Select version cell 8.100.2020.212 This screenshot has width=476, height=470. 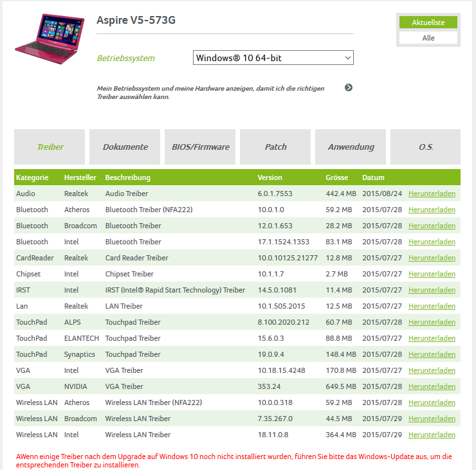(284, 322)
